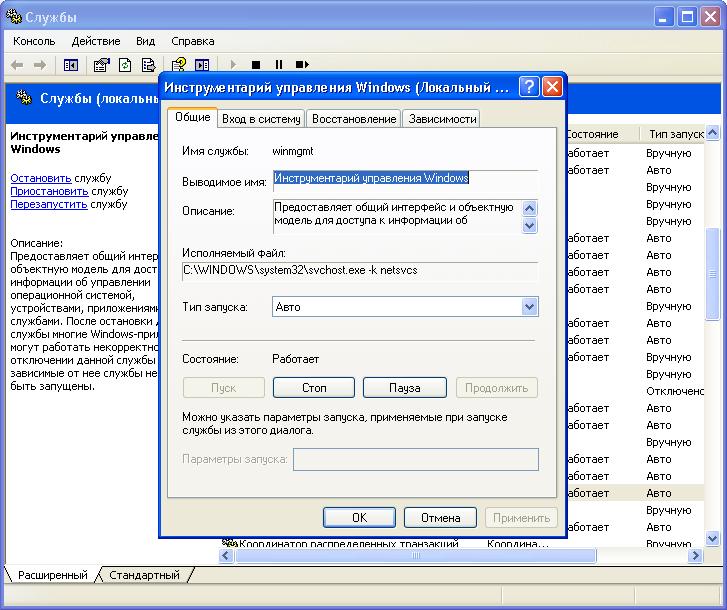Screen dimensions: 727x610
Task: Click the Help question-mark toolbar icon
Action: [179, 65]
